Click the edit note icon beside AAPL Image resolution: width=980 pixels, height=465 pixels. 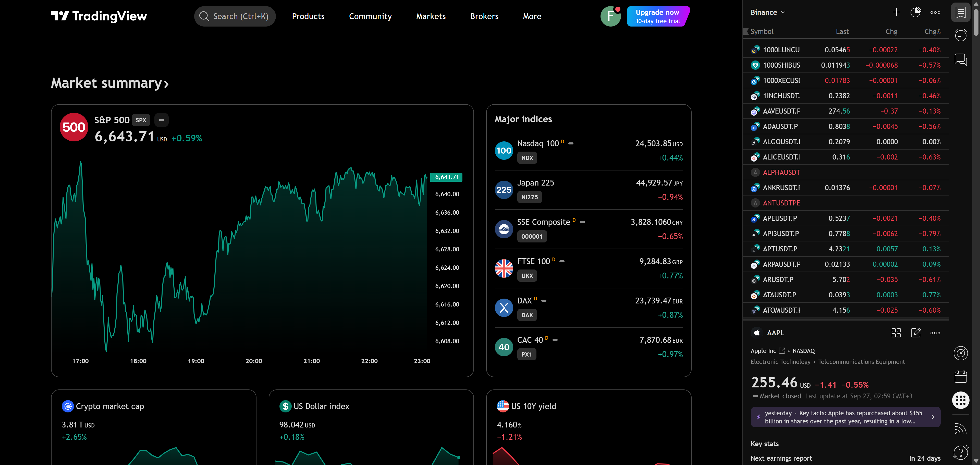pyautogui.click(x=915, y=333)
